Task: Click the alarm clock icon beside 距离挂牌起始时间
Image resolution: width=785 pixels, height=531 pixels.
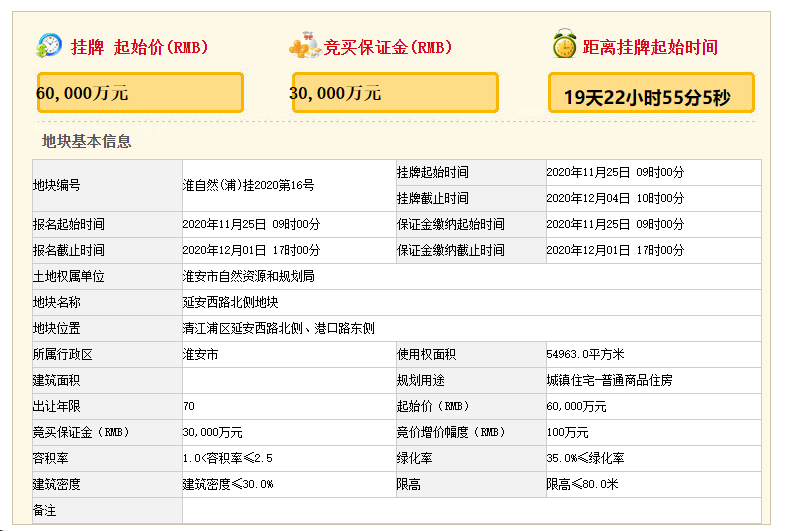Action: click(x=565, y=46)
